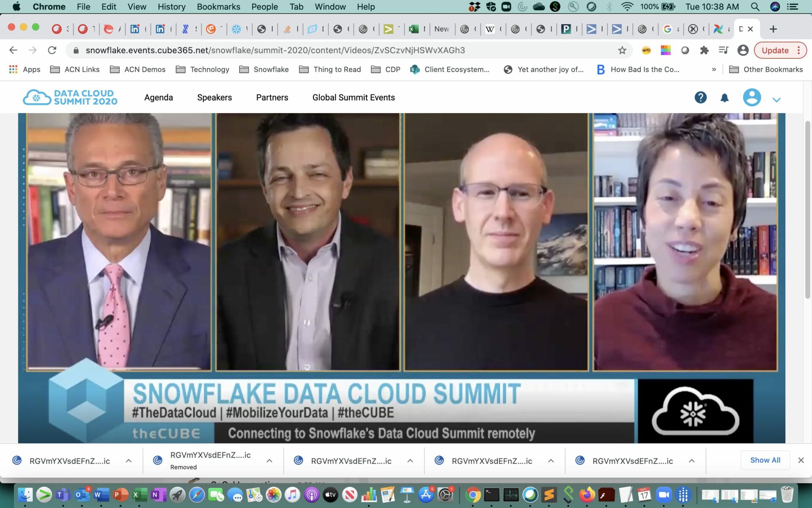The width and height of the screenshot is (812, 508).
Task: Open the ACN Links bookmark folder
Action: [75, 69]
